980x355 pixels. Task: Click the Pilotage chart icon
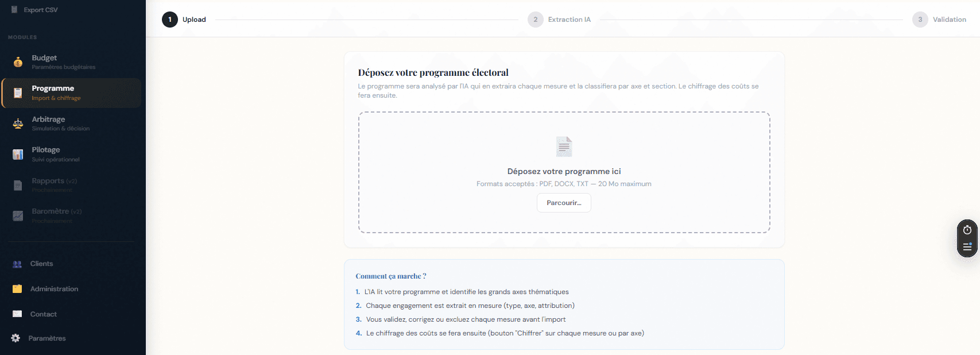[18, 154]
